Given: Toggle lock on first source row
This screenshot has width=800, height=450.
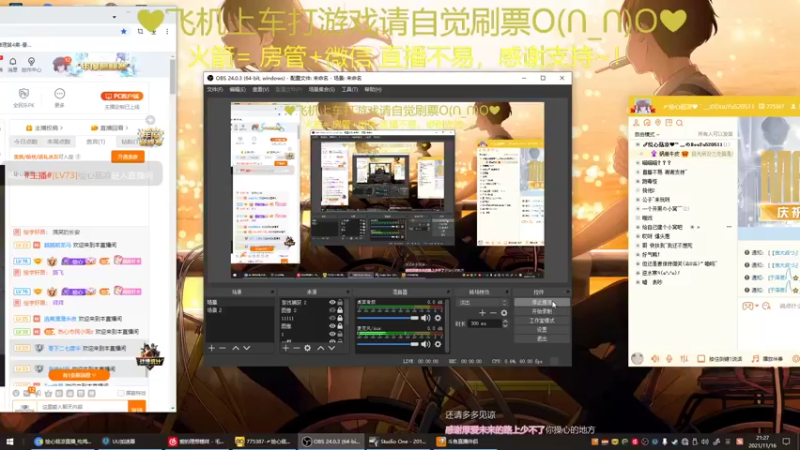Looking at the screenshot, I should tap(340, 303).
